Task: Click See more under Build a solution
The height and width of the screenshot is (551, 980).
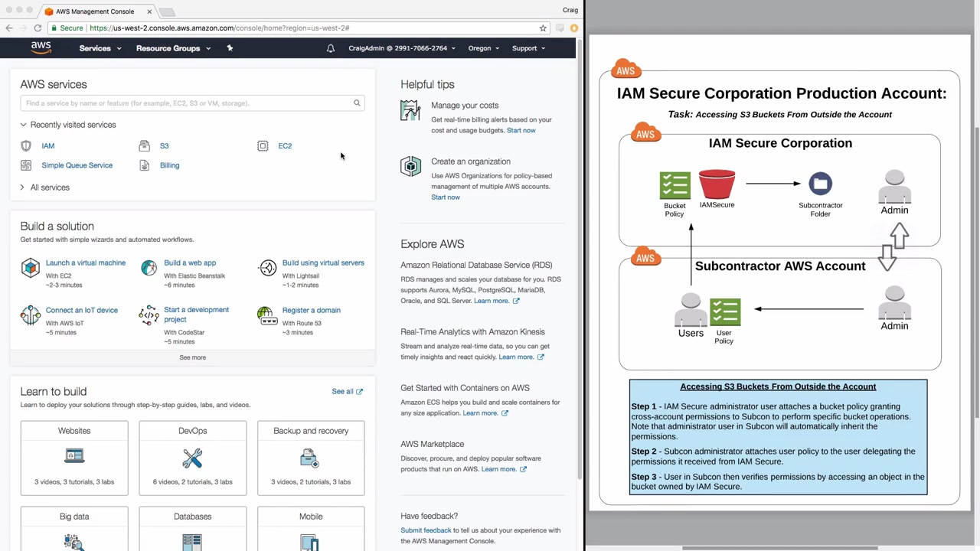Action: point(193,357)
